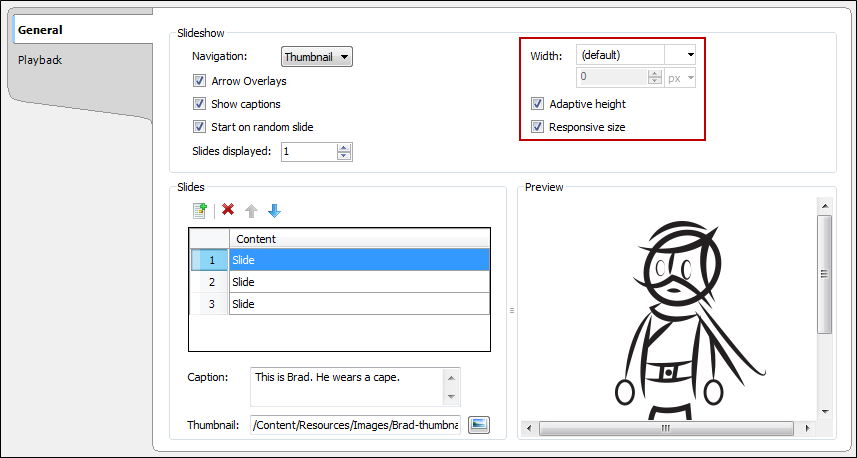Viewport: 857px width, 458px height.
Task: Select slide row 3 in Content list
Action: click(339, 304)
